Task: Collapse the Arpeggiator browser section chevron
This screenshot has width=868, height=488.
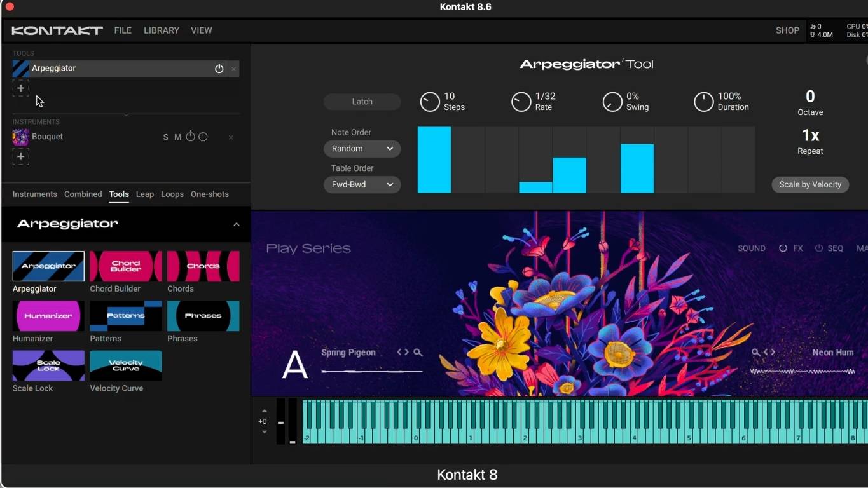Action: [237, 224]
